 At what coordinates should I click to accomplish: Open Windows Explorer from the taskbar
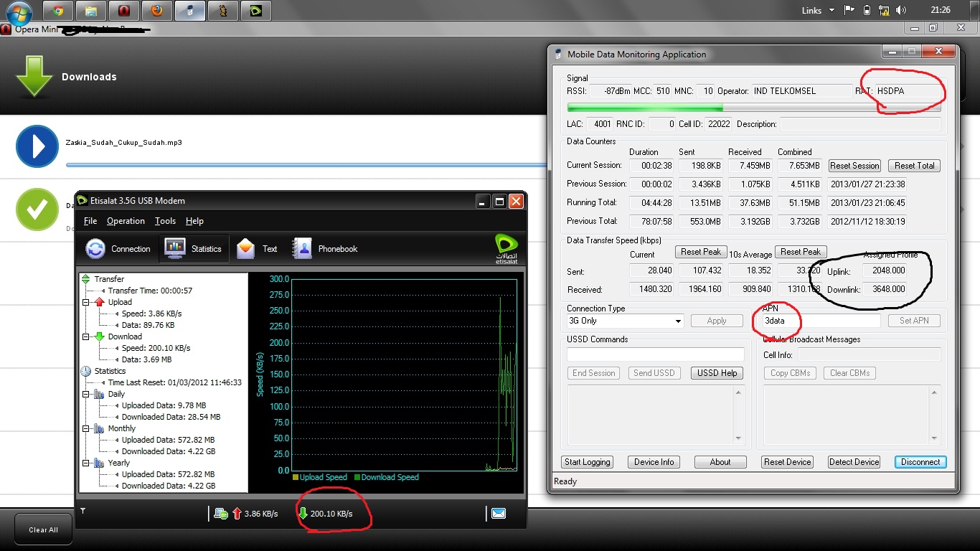click(x=91, y=11)
